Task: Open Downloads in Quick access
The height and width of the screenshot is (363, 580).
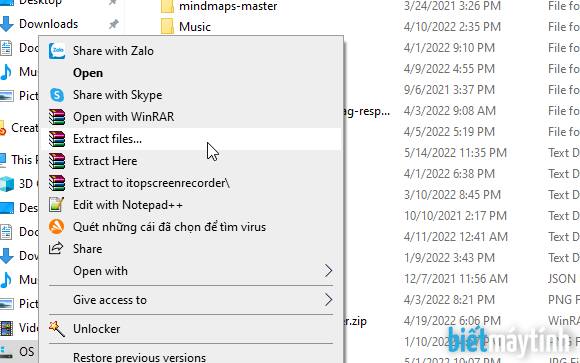Action: coord(48,24)
